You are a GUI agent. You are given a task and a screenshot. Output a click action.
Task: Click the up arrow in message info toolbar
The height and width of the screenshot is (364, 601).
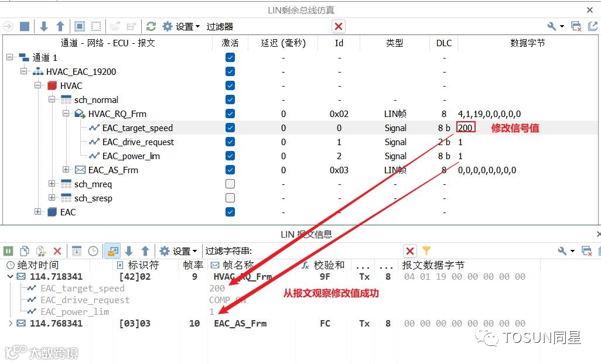(x=145, y=251)
